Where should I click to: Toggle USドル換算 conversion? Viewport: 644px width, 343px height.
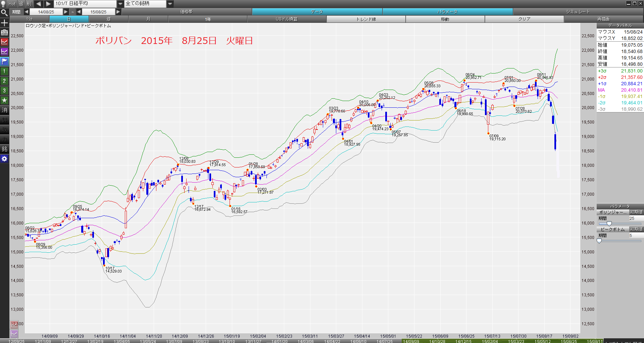[287, 19]
